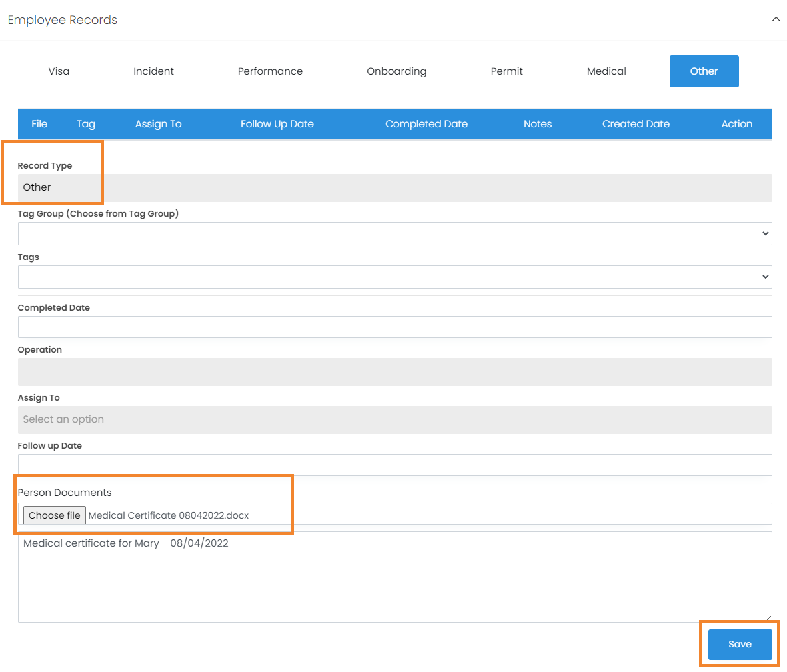This screenshot has height=672, width=787.
Task: Click inside the medical certificate notes textarea
Action: click(x=394, y=577)
